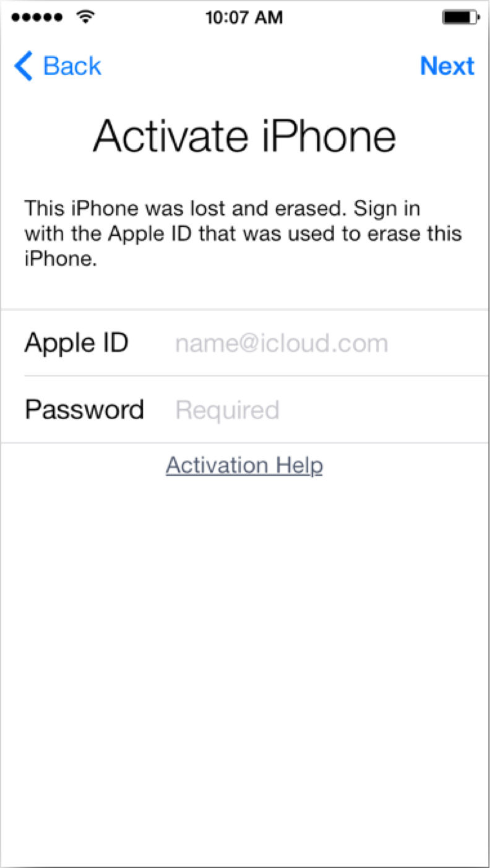Viewport: 490px width, 868px height.
Task: Click the divider between Apple ID and Password
Action: [257, 376]
